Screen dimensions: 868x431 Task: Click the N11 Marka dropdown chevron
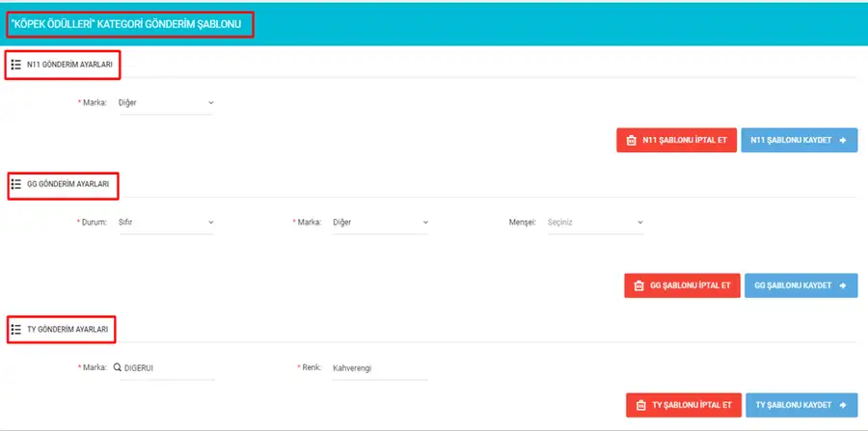(x=211, y=103)
